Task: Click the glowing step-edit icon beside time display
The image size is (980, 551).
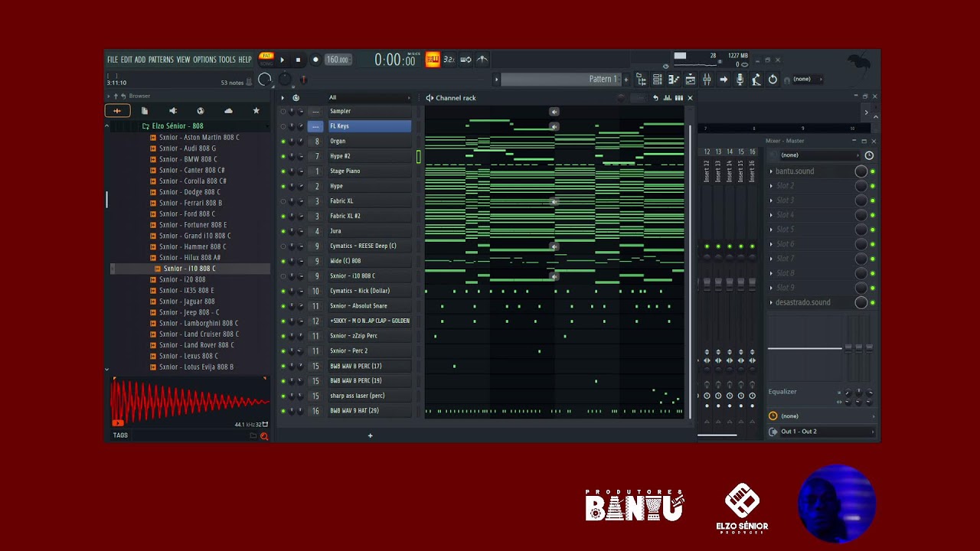Action: (433, 60)
